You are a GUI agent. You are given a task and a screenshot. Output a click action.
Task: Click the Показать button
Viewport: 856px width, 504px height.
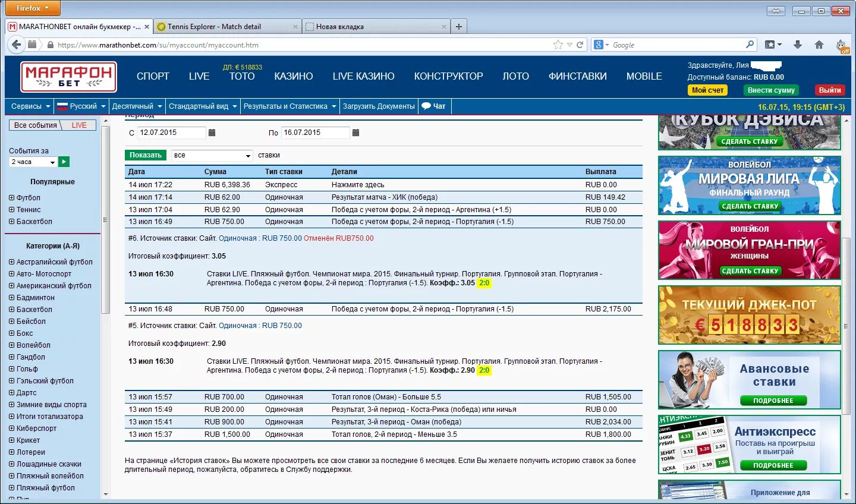click(x=146, y=155)
